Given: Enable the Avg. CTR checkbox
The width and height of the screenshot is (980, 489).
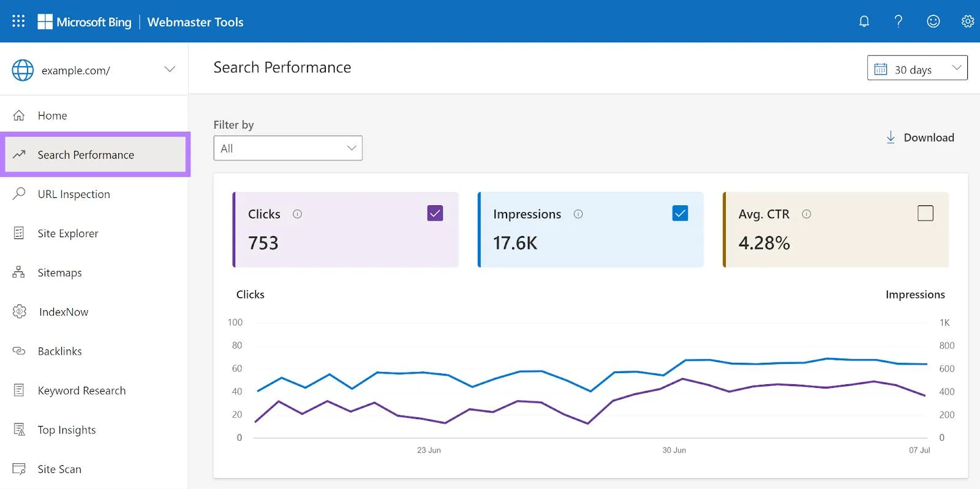Looking at the screenshot, I should [x=925, y=213].
